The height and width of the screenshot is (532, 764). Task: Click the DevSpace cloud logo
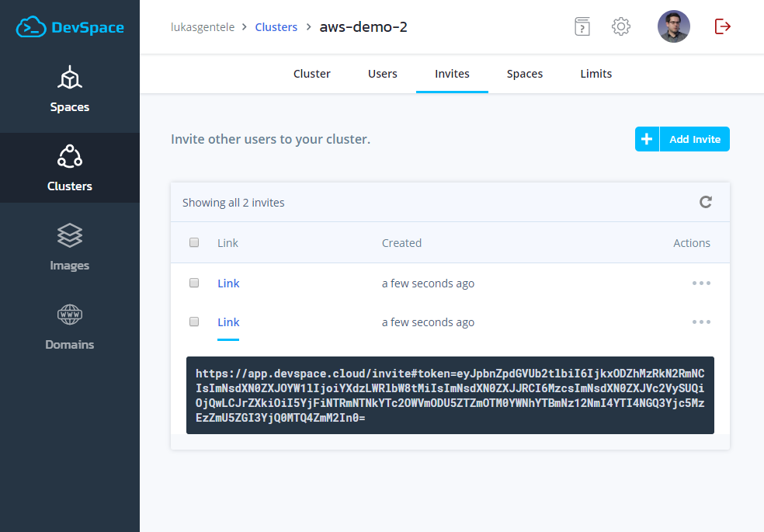[70, 27]
